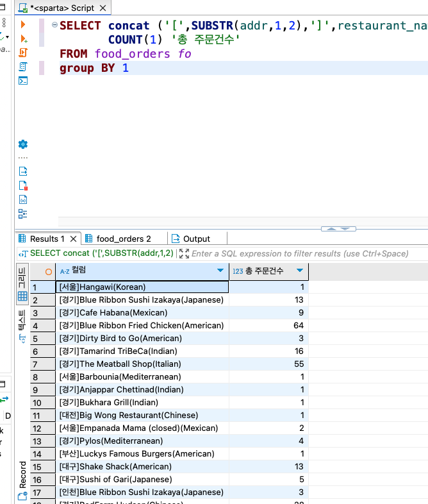Image resolution: width=428 pixels, height=504 pixels.
Task: Run the SQL statement with the orange execute arrow
Action: [23, 24]
